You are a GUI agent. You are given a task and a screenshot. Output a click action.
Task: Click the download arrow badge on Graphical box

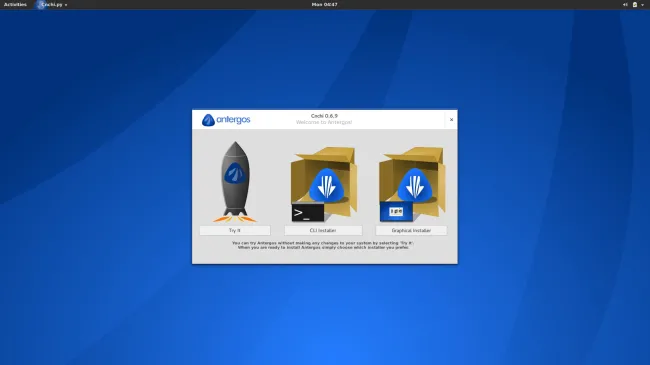[x=415, y=186]
